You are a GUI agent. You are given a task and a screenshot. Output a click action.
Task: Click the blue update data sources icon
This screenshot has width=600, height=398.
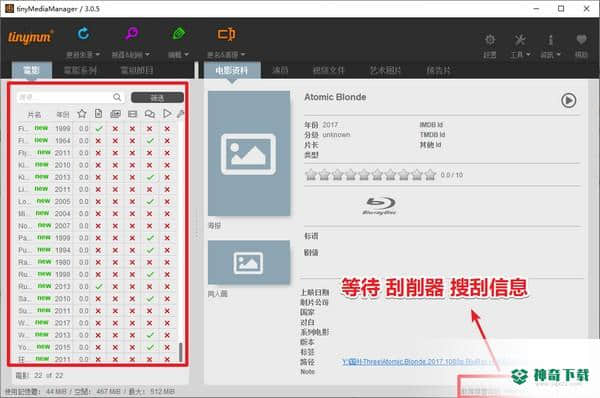click(x=83, y=34)
